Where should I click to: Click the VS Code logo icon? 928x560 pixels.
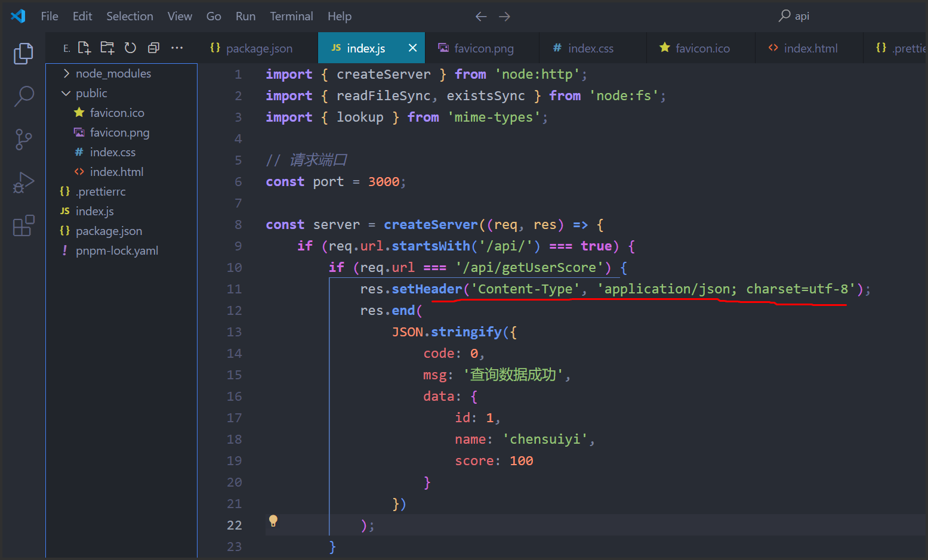click(x=19, y=16)
